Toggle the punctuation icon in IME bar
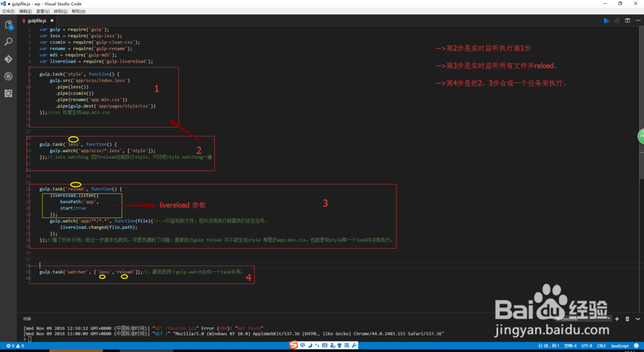 pyautogui.click(x=317, y=346)
